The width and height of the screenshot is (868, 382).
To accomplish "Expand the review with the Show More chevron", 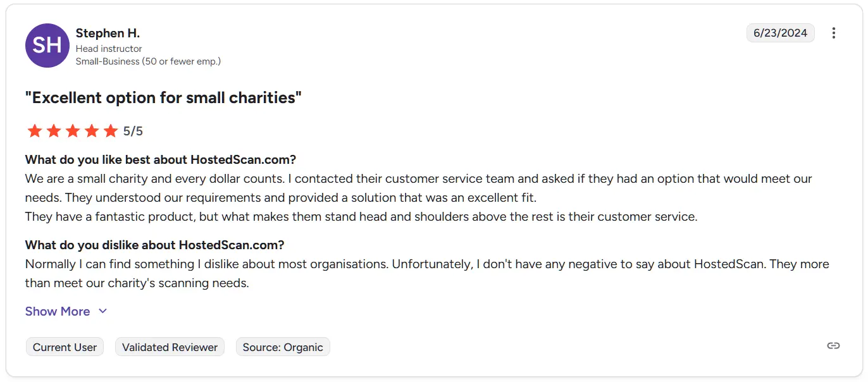I will (103, 311).
